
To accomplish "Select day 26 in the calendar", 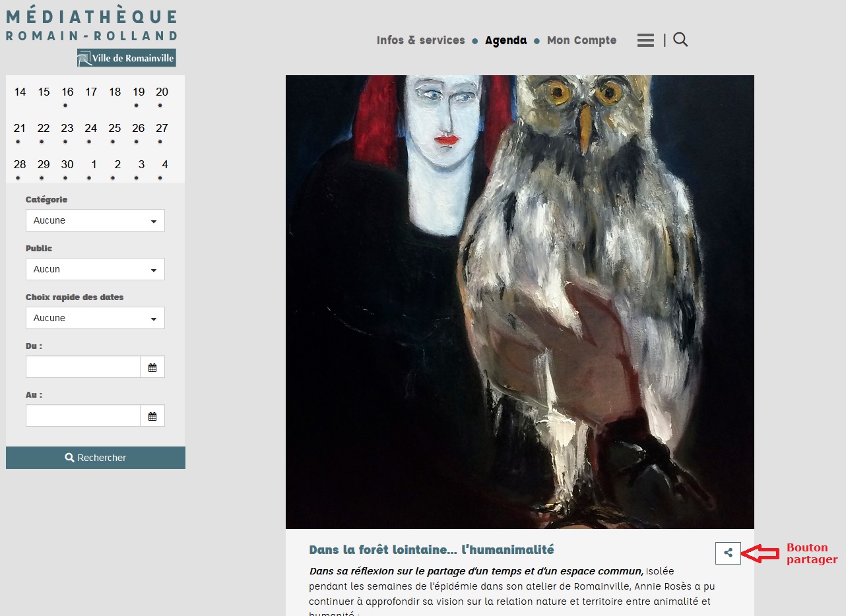I will [x=139, y=129].
